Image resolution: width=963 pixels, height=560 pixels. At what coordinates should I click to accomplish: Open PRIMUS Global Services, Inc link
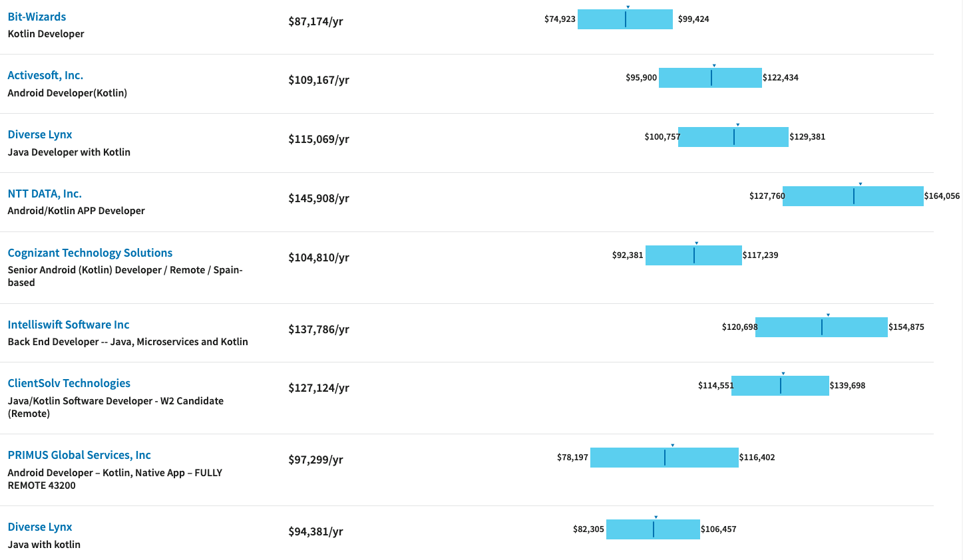tap(79, 455)
